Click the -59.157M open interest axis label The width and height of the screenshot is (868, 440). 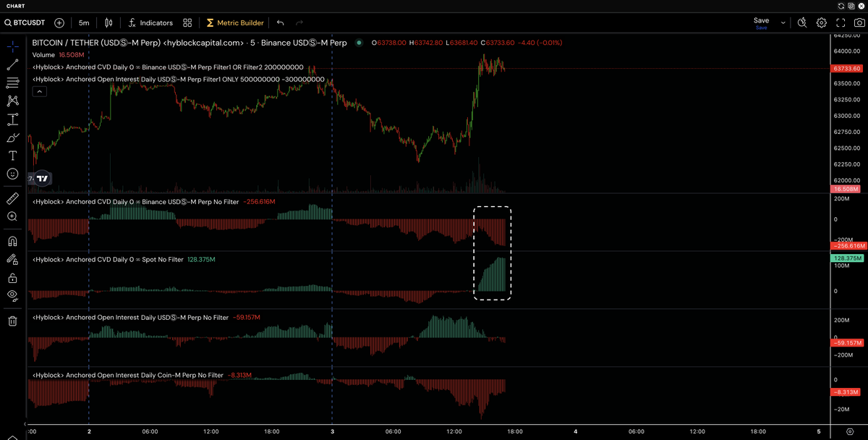tap(846, 343)
